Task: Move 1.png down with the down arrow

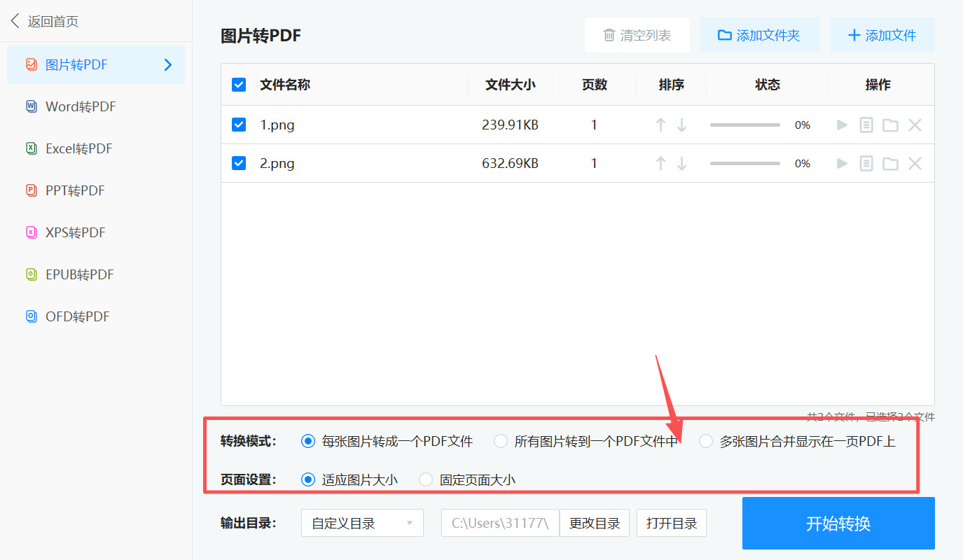Action: [x=681, y=125]
